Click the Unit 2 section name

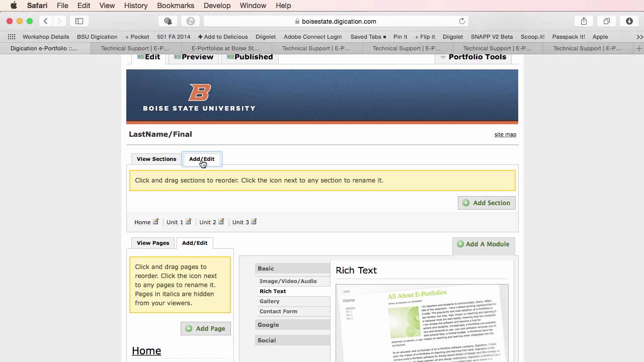[208, 222]
